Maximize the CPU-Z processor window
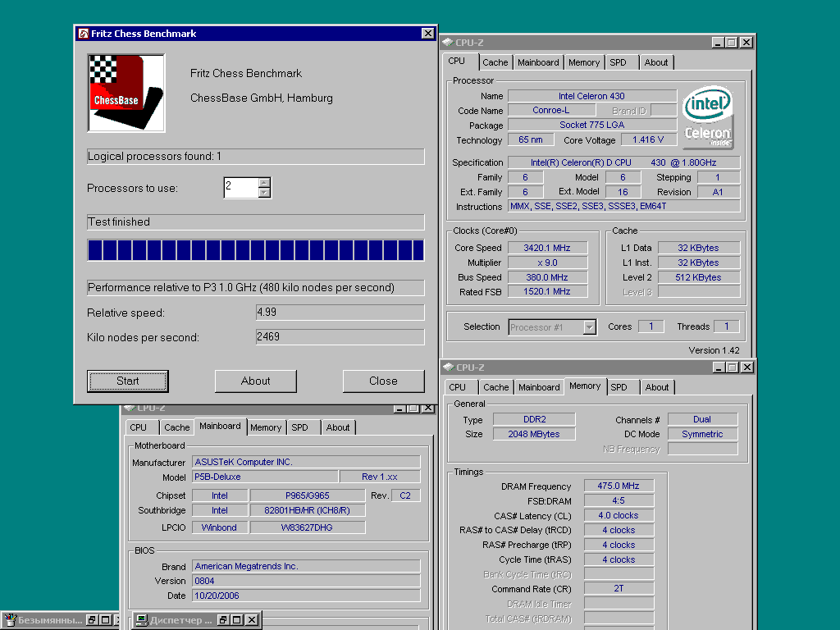Viewport: 840px width, 630px height. (x=731, y=43)
